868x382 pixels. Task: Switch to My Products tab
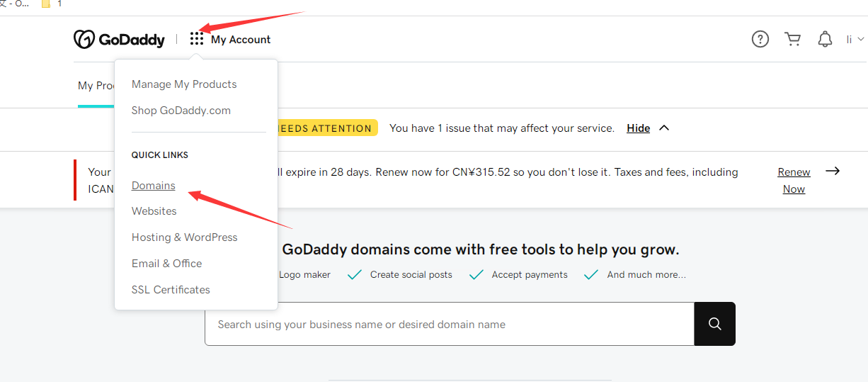pos(96,86)
